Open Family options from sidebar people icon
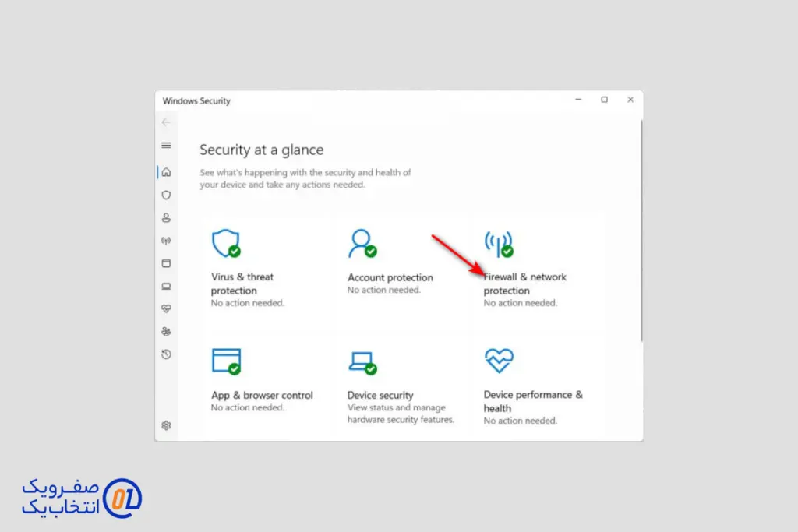This screenshot has height=532, width=798. coord(166,332)
